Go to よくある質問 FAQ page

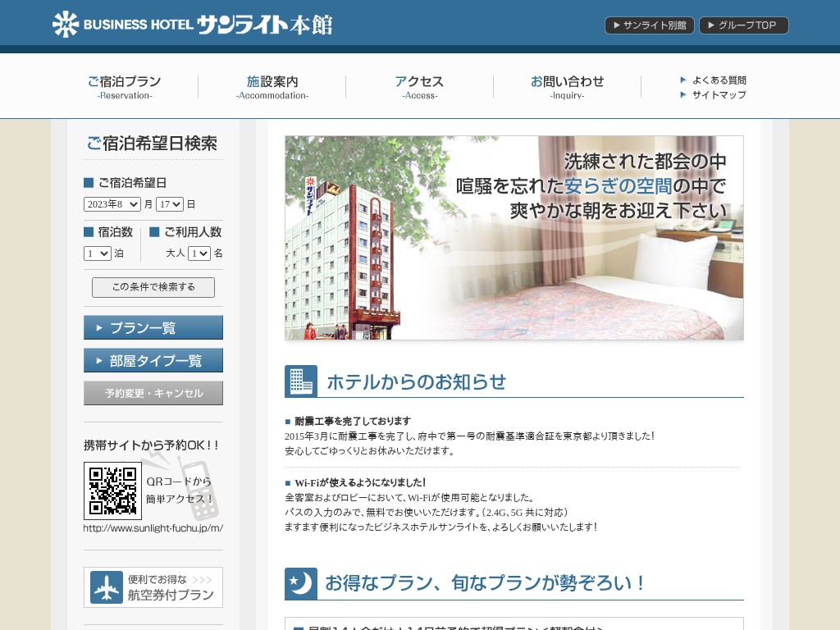(719, 80)
